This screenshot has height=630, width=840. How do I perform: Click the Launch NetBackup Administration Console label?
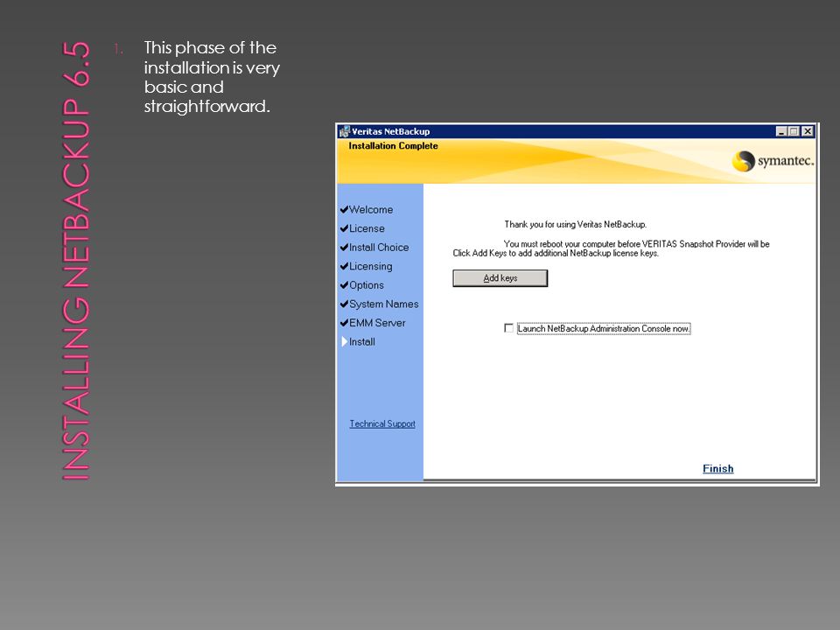pyautogui.click(x=604, y=328)
